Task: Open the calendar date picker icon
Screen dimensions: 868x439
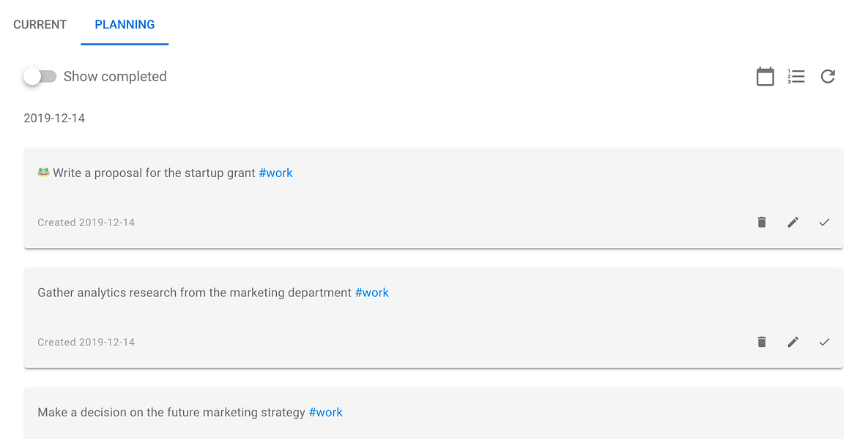Action: pos(765,76)
